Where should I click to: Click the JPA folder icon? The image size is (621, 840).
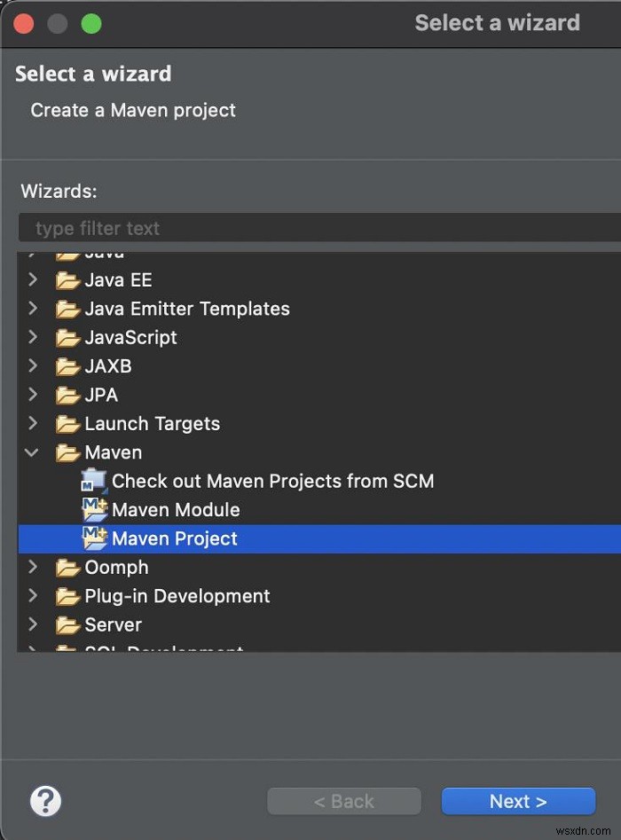point(67,395)
